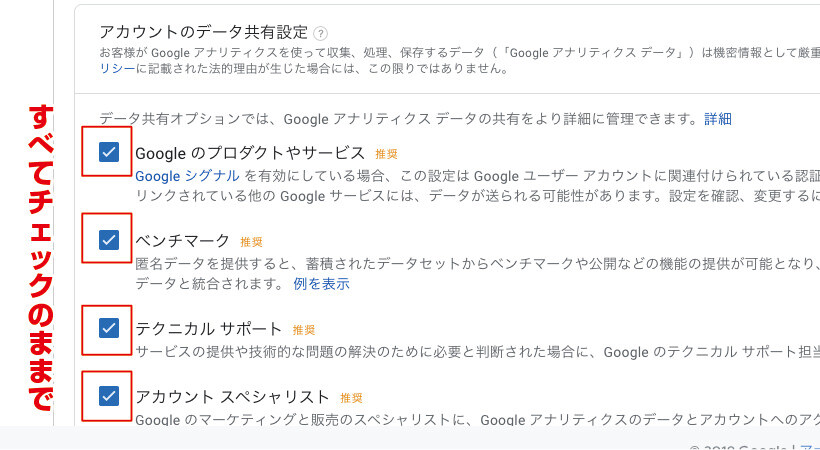Click the 推奨 tag after アカウント スペシャリスト
Viewport: 820px width, 450px height.
point(351,398)
